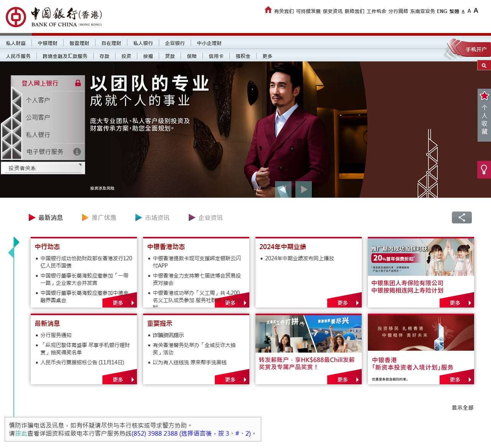Click 更多 in 中行动态 card
The width and height of the screenshot is (491, 448).
click(x=120, y=303)
